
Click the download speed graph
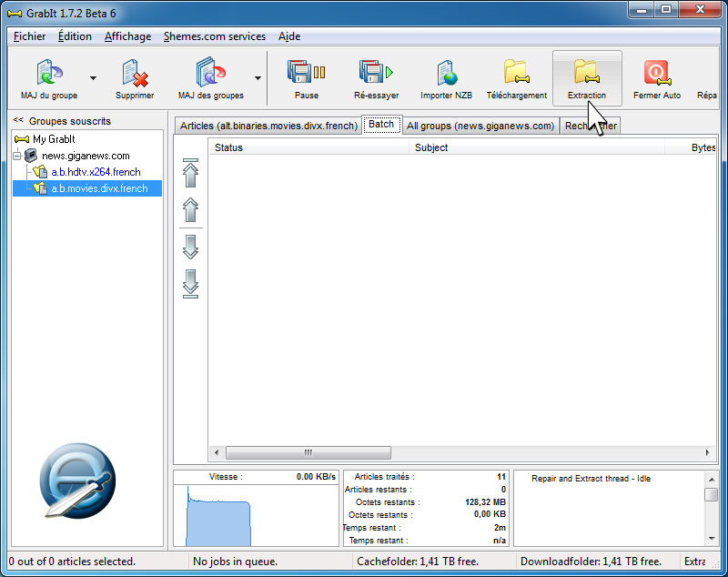coord(257,515)
